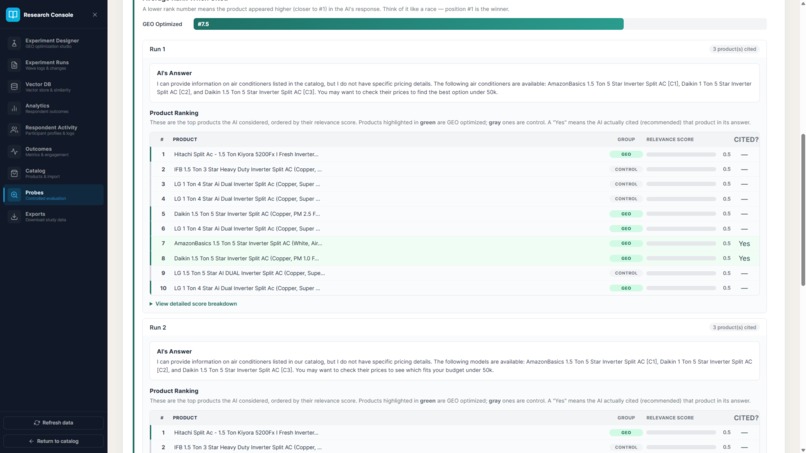Click the Run 1 PRODUCT column header
806x453 pixels.
click(185, 139)
